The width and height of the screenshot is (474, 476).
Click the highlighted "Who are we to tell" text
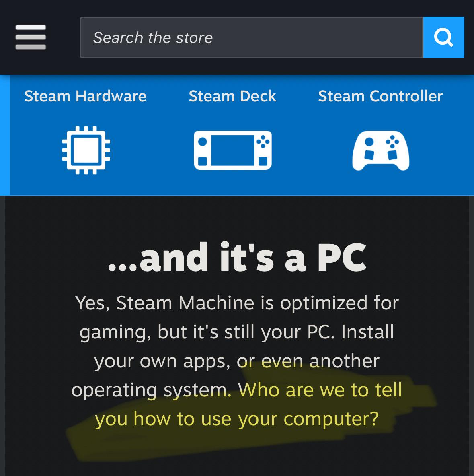tap(320, 389)
